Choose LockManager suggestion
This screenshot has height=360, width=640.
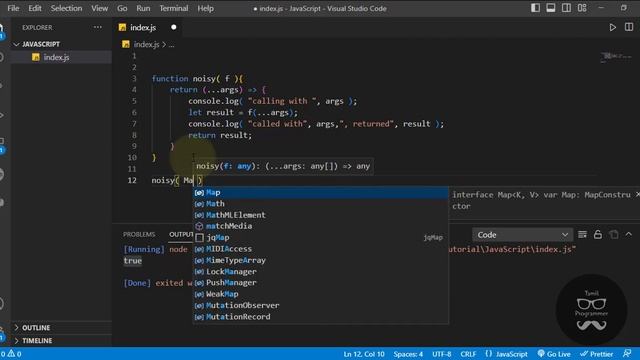click(x=320, y=271)
